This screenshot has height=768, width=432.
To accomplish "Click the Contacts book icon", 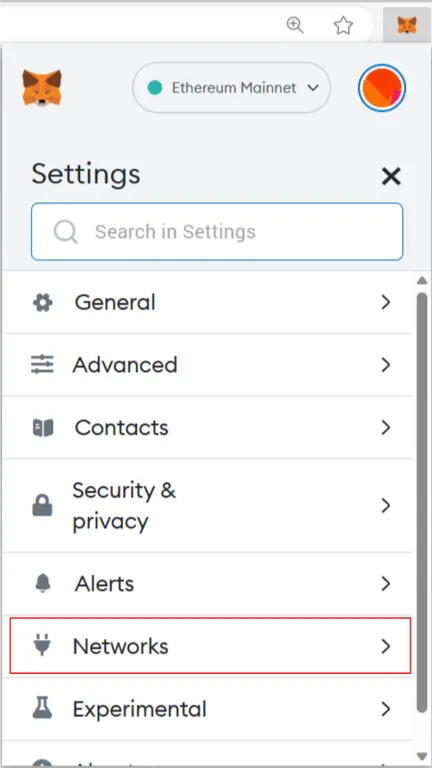I will tap(43, 428).
